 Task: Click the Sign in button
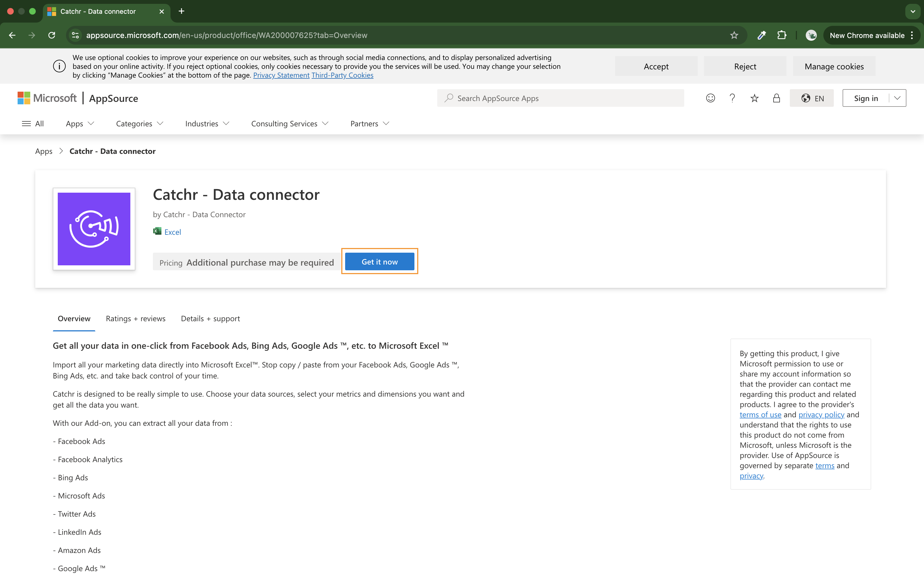click(866, 98)
